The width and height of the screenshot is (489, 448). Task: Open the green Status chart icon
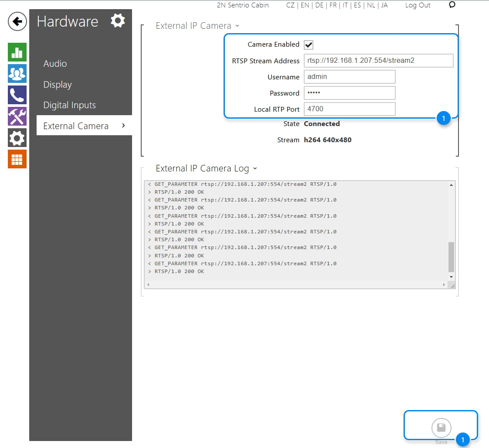(17, 52)
